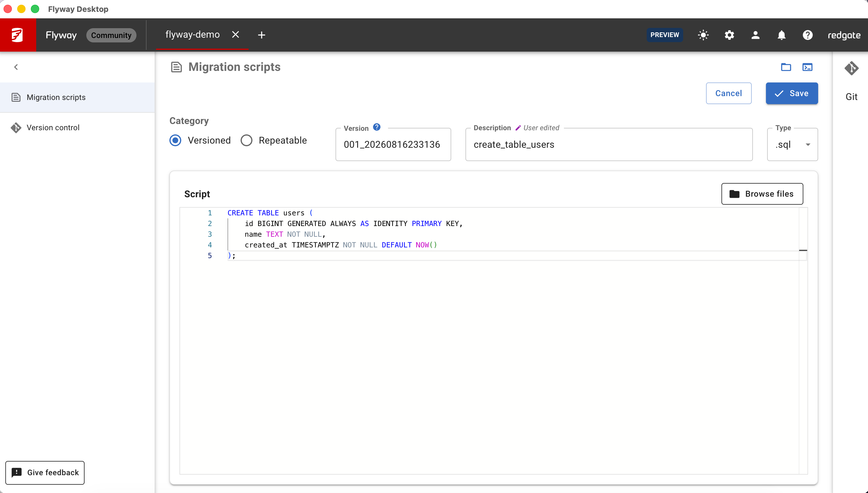The width and height of the screenshot is (868, 493).
Task: Open a new project tab with plus
Action: pyautogui.click(x=261, y=35)
